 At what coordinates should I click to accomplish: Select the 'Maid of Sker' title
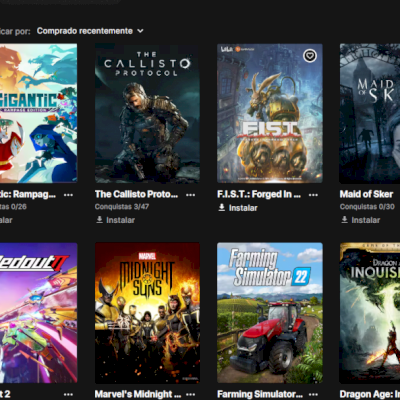click(x=366, y=194)
